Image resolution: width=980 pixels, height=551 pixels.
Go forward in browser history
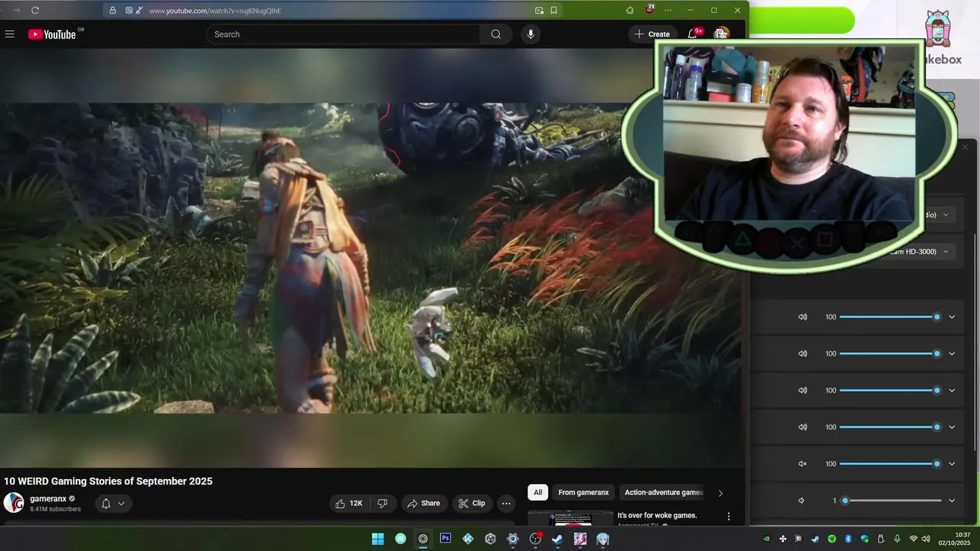(17, 10)
